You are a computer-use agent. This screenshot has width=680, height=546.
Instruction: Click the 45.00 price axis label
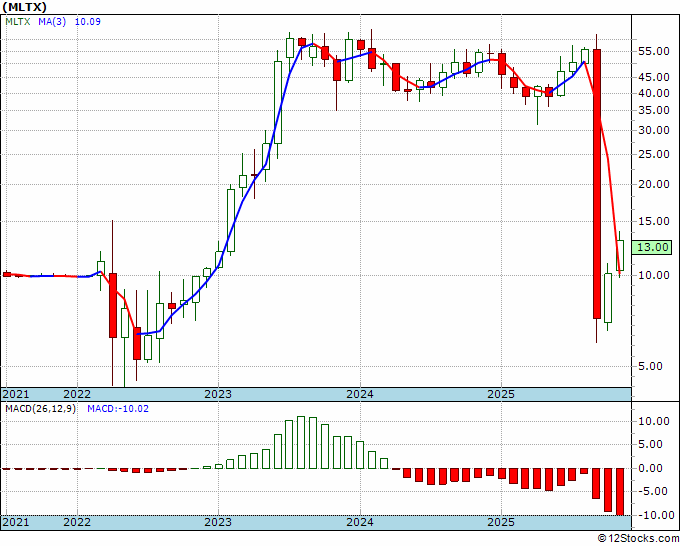654,77
